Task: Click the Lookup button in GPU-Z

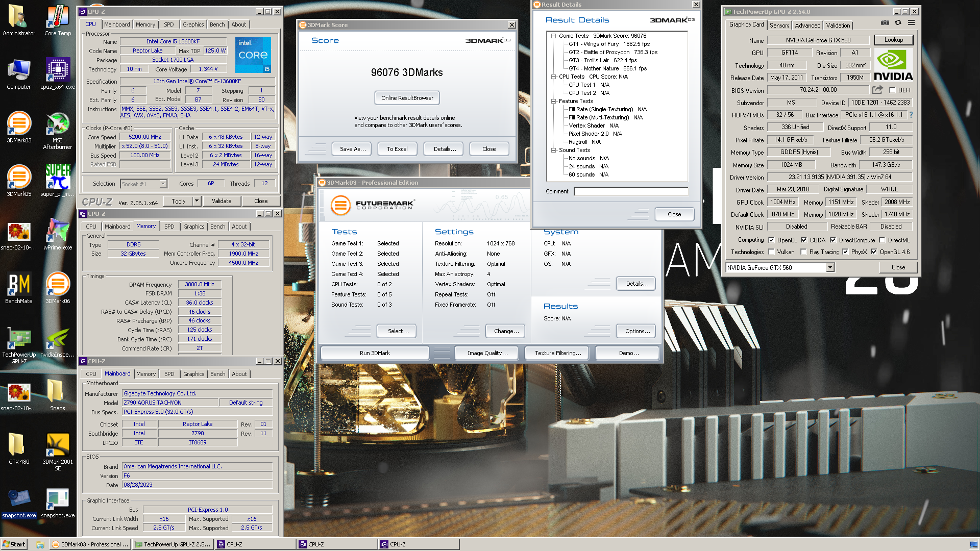Action: (894, 40)
